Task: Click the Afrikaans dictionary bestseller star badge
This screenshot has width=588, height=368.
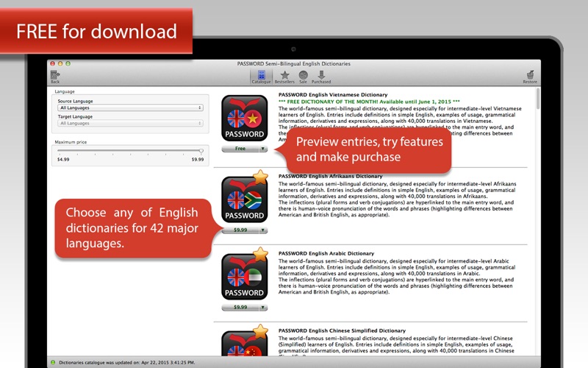Action: [260, 177]
